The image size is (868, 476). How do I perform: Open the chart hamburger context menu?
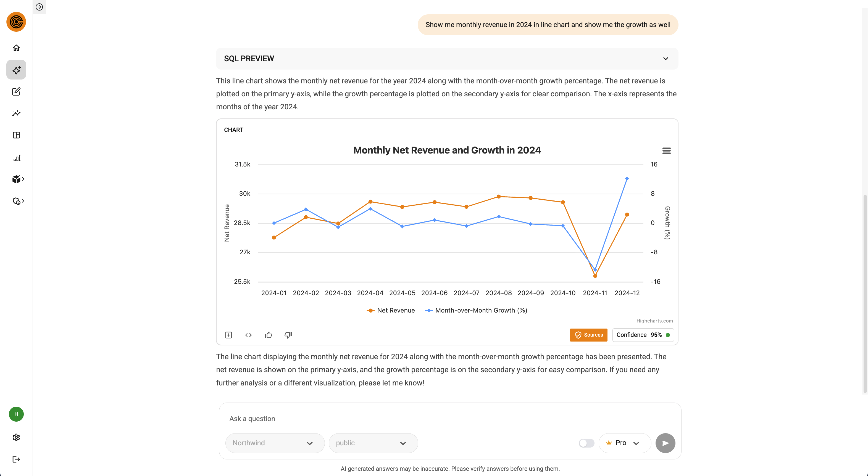point(666,151)
